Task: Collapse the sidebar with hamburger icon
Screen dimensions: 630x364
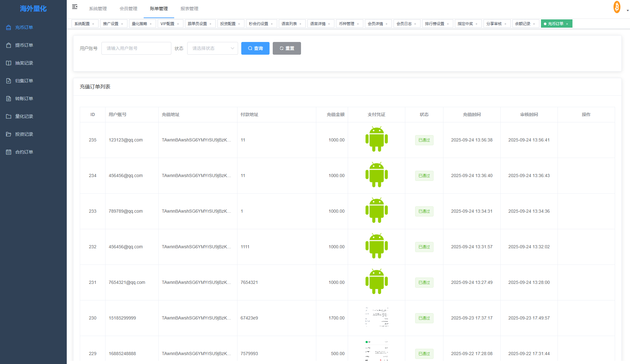Action: click(x=75, y=7)
